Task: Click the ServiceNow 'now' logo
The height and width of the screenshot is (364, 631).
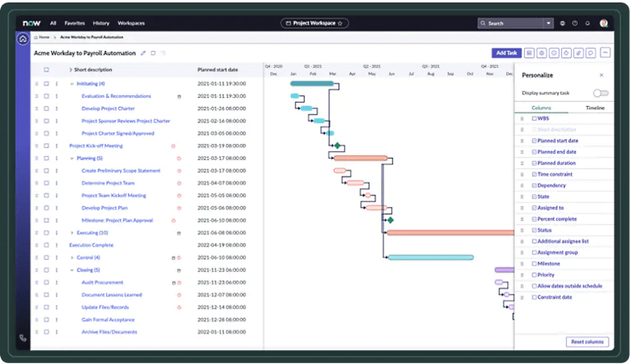Action: pyautogui.click(x=31, y=23)
